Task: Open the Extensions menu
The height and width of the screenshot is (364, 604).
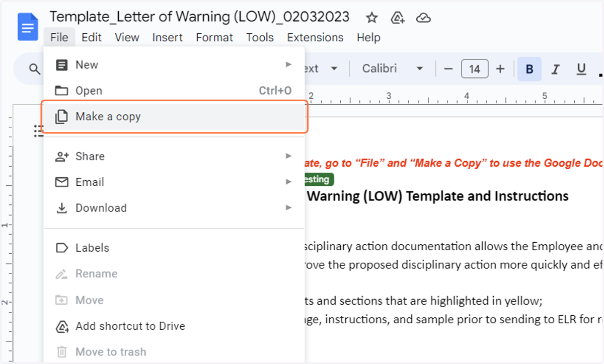Action: point(315,38)
